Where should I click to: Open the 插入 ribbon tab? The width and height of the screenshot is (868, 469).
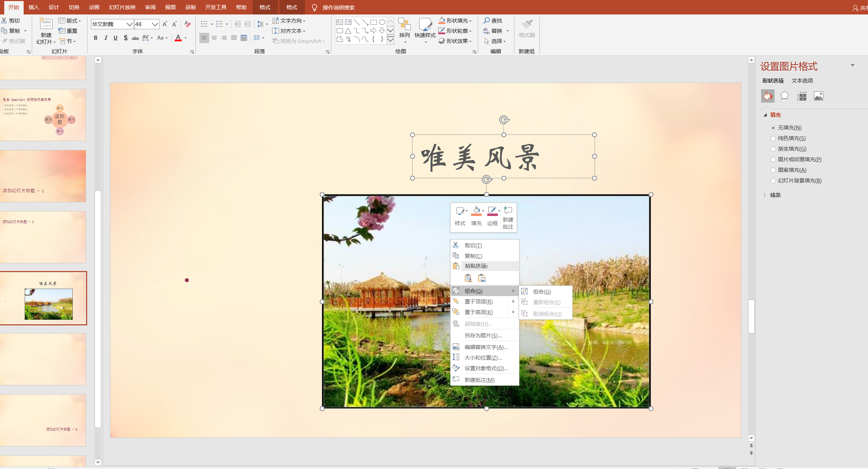tap(34, 7)
